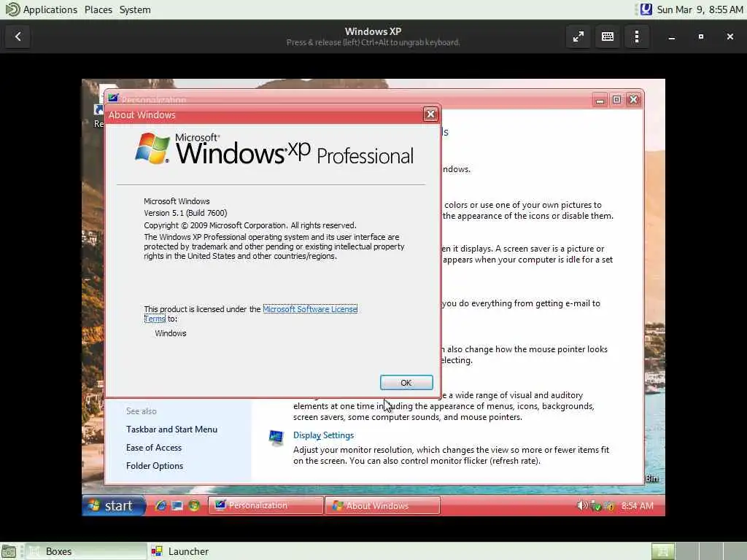
Task: Open the System menu
Action: point(135,9)
